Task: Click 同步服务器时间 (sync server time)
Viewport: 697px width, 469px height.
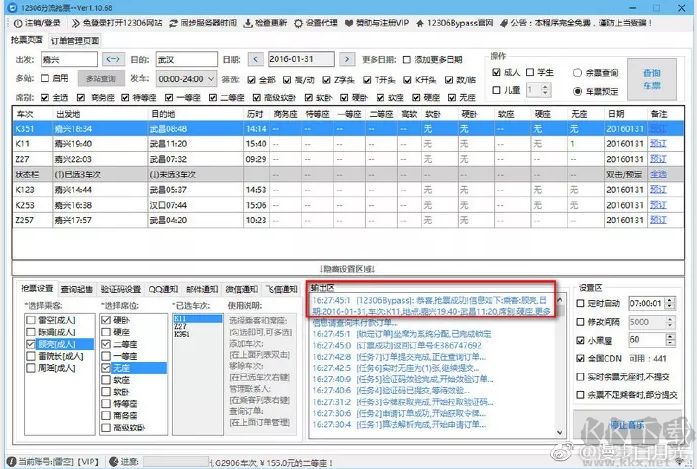Action: tap(203, 23)
